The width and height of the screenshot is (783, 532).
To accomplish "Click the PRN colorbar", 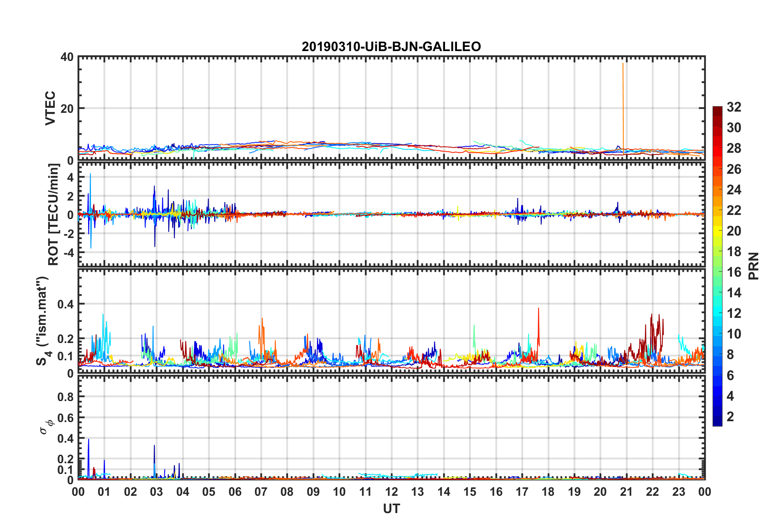I will tap(718, 266).
